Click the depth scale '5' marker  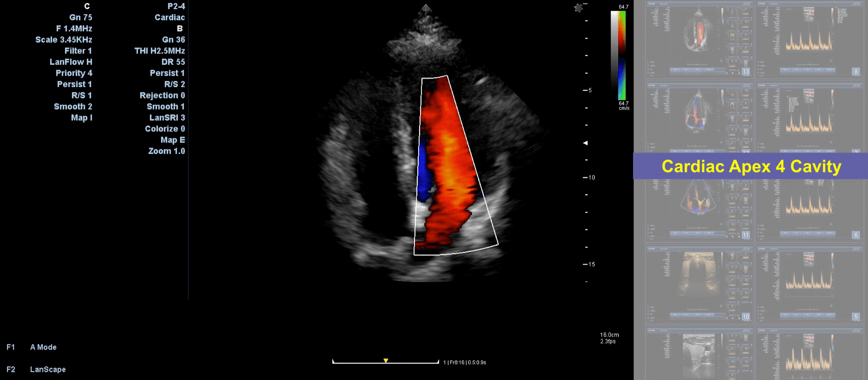click(x=588, y=90)
